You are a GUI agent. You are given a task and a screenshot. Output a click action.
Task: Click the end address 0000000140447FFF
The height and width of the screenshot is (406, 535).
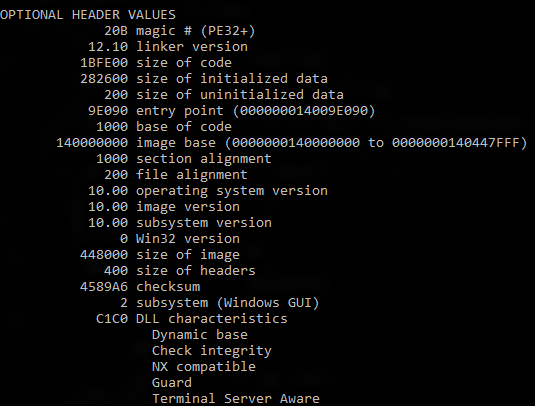pyautogui.click(x=456, y=143)
